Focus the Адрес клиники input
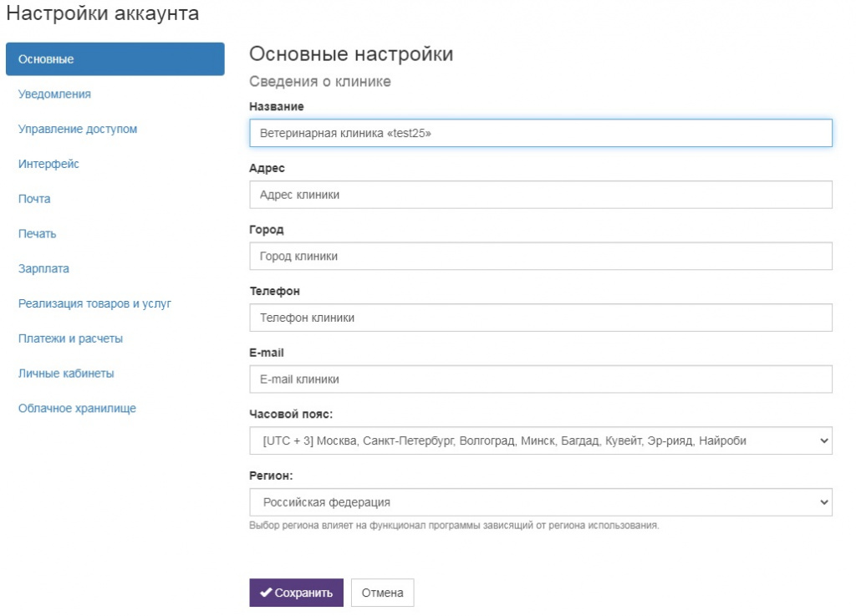Viewport: 856px width, 616px height. tap(541, 195)
